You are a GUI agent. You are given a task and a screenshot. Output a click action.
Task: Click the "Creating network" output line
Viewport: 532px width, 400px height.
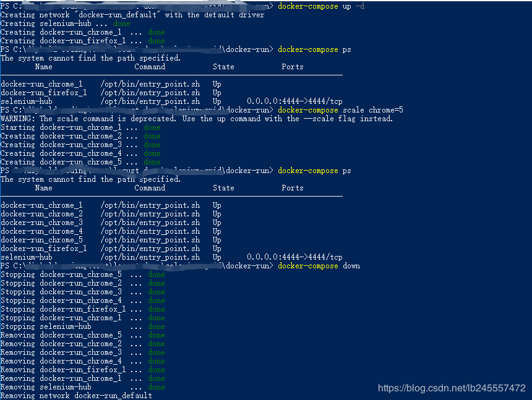(132, 15)
